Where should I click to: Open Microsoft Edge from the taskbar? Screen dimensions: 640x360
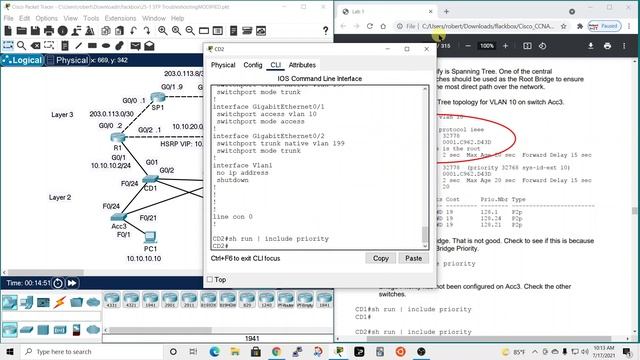click(x=215, y=351)
